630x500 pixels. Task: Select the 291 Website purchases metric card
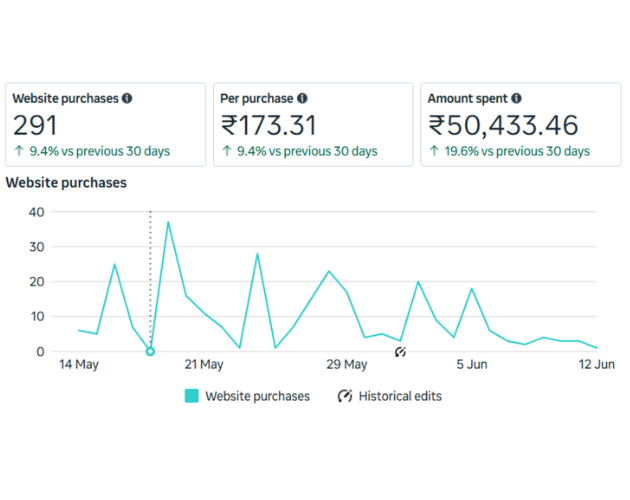(x=105, y=124)
